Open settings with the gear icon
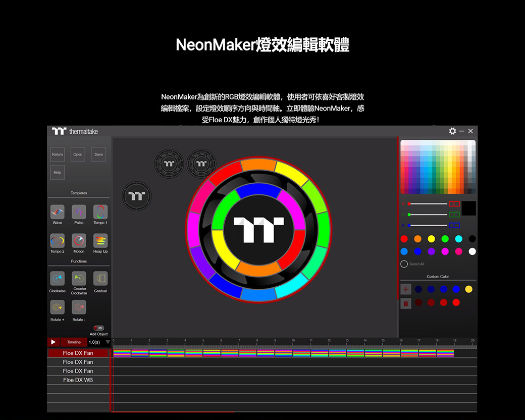The width and height of the screenshot is (525, 420). point(452,131)
